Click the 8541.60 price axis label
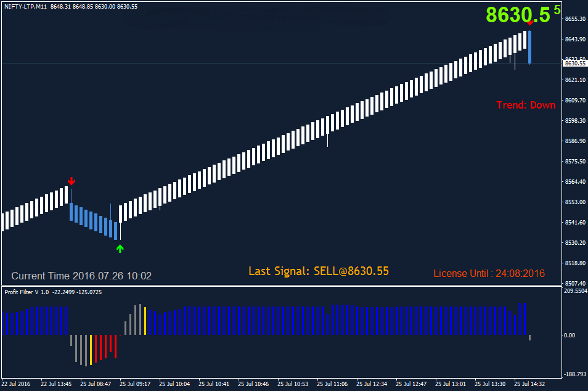Image resolution: width=588 pixels, height=391 pixels. (575, 223)
